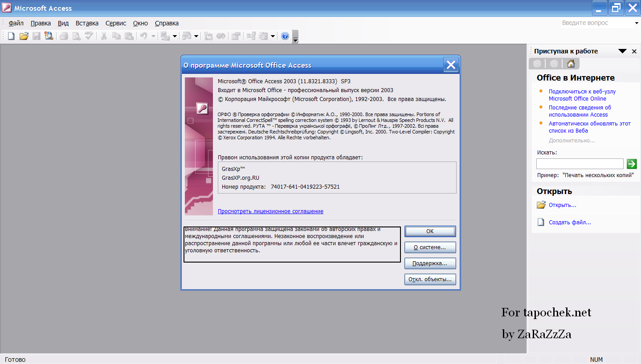
Task: Click the Open folder toolbar icon
Action: [x=24, y=36]
